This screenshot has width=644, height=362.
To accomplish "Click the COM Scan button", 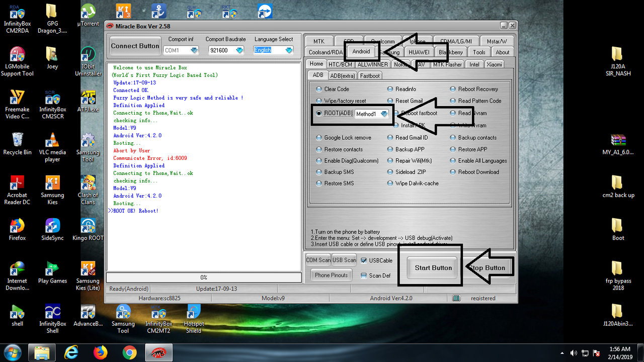I will [x=318, y=260].
